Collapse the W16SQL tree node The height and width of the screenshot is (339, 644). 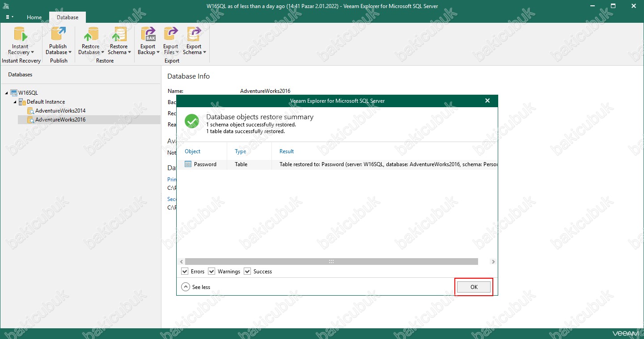7,93
